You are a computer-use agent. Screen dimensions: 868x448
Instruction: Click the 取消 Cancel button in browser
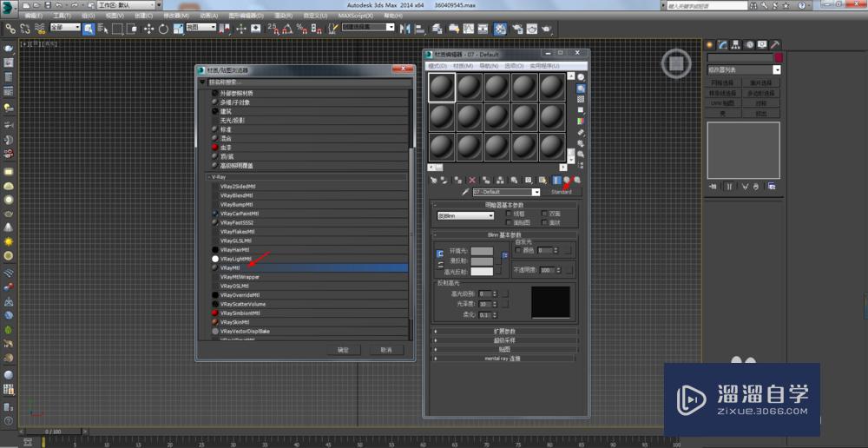click(386, 350)
